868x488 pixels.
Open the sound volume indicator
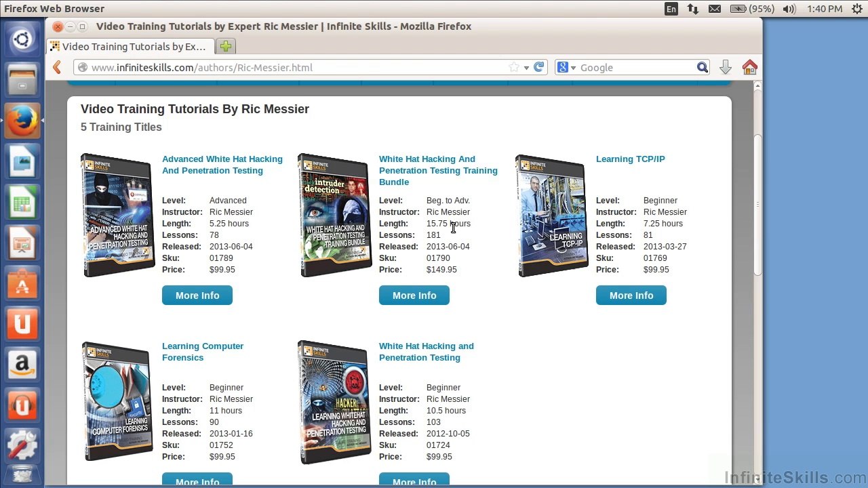(789, 9)
